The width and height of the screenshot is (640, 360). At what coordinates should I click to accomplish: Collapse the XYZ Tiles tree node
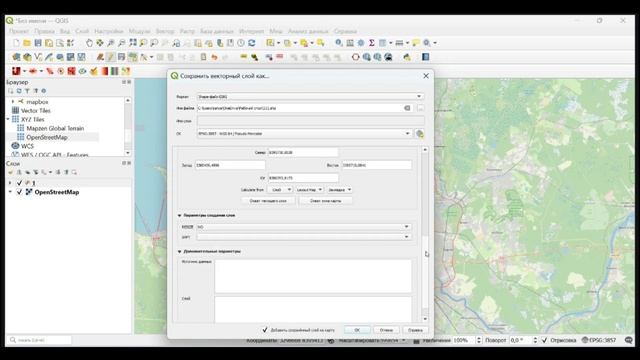(x=8, y=119)
